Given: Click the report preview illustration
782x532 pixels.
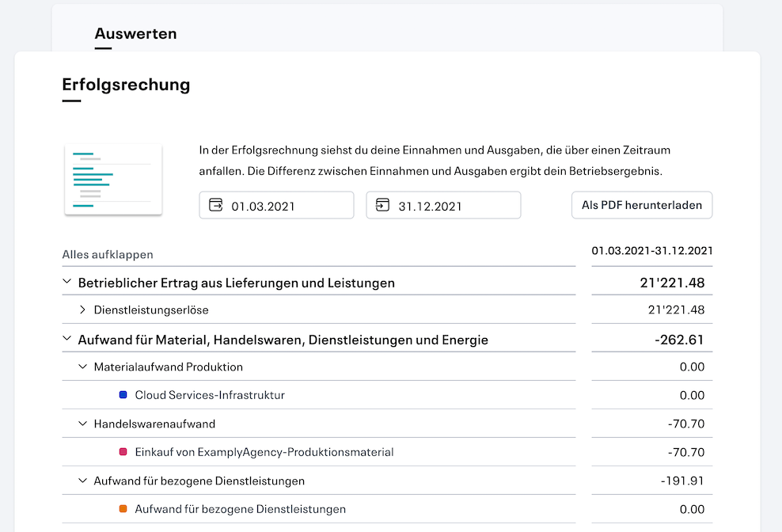Looking at the screenshot, I should 113,178.
